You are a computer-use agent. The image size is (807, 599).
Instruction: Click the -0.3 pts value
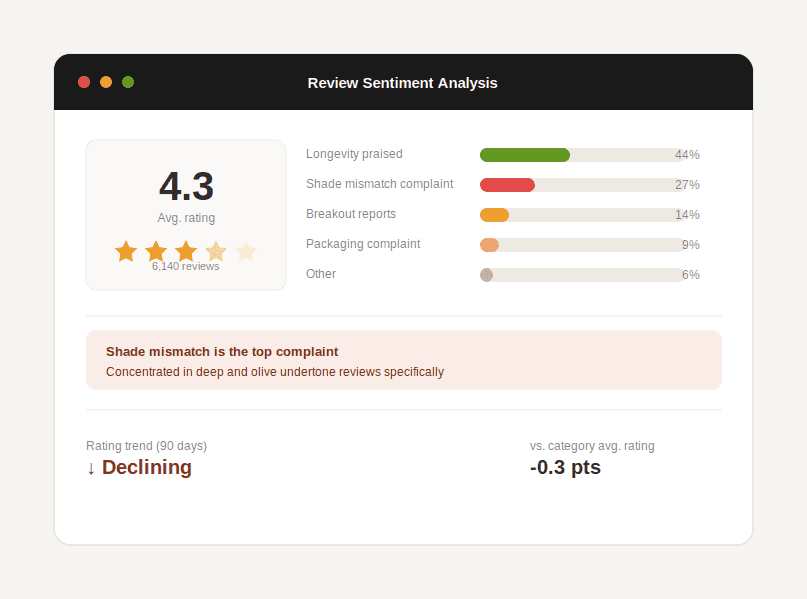tap(565, 467)
